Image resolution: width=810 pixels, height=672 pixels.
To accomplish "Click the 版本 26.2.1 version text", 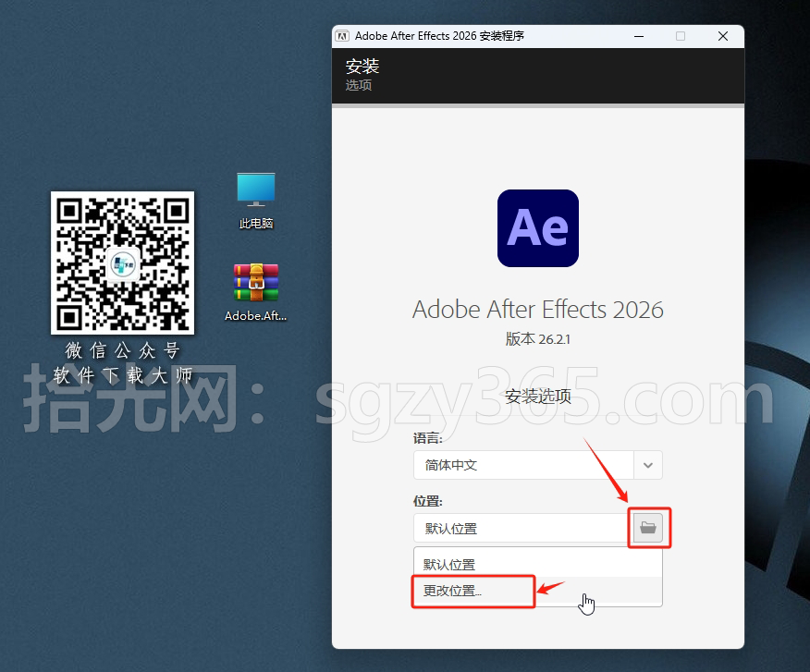I will [538, 339].
